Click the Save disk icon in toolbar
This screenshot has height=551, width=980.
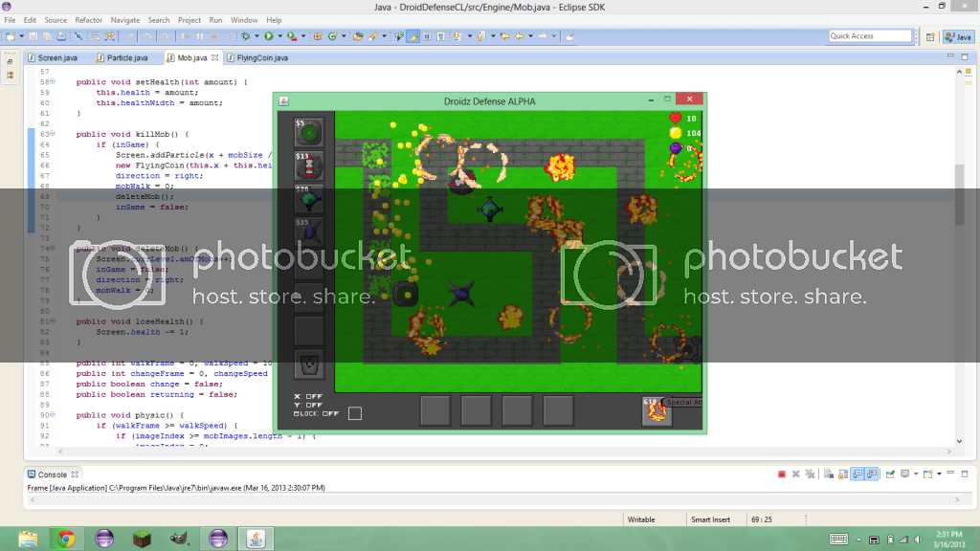pyautogui.click(x=33, y=36)
